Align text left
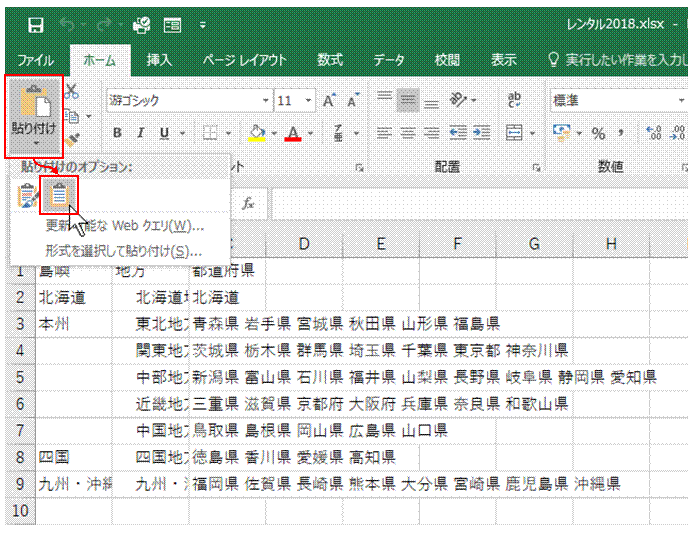Viewport: 698px width, 533px height. tap(385, 133)
